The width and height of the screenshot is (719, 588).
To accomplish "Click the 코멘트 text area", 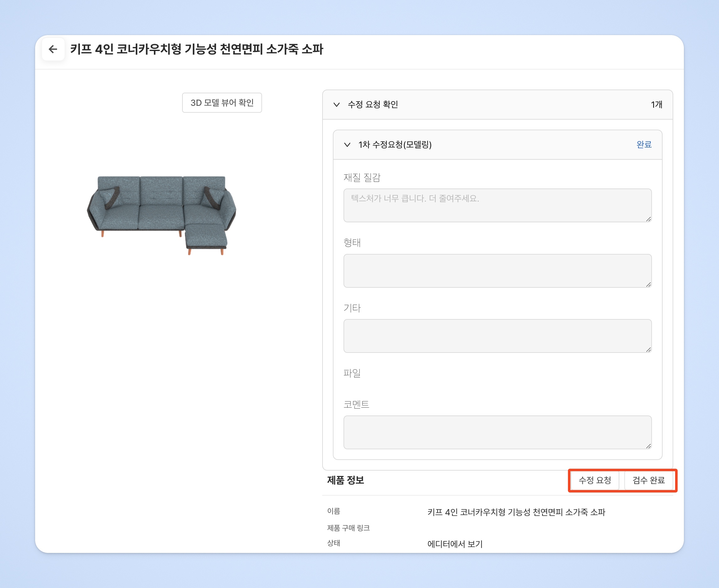I will 497,432.
